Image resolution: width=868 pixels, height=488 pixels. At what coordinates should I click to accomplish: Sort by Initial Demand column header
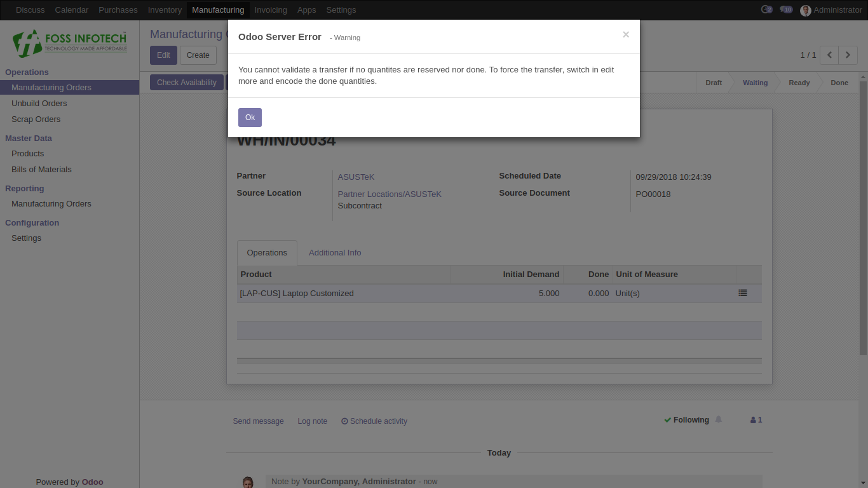(507, 274)
